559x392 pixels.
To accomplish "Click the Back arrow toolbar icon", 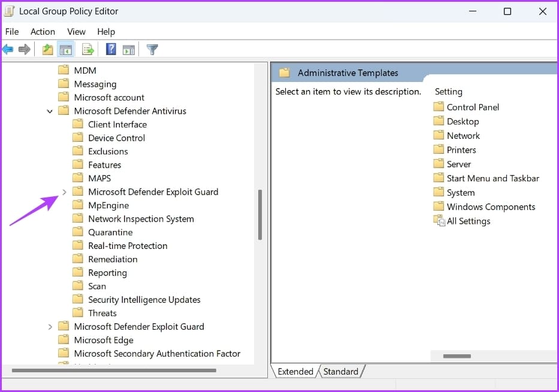I will coord(8,49).
